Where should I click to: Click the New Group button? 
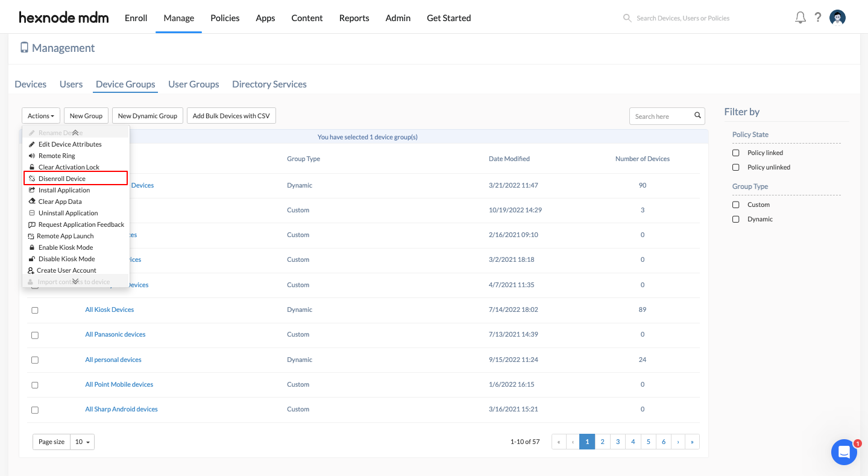tap(86, 116)
